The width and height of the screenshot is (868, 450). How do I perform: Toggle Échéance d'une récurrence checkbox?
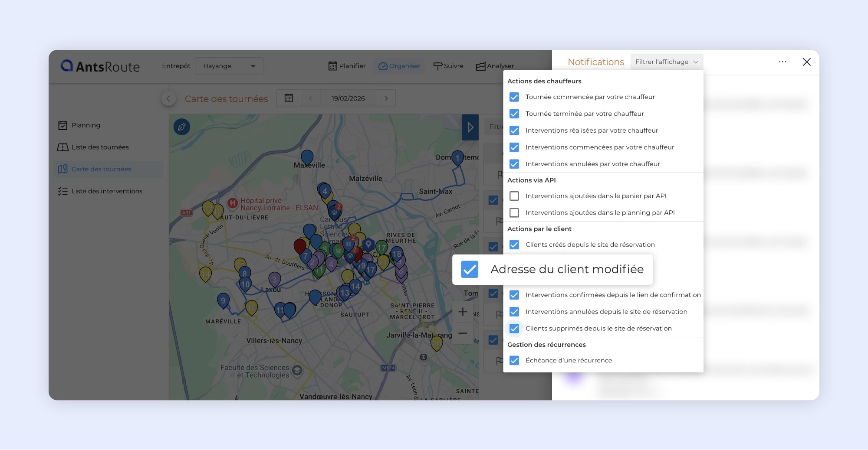pyautogui.click(x=514, y=361)
